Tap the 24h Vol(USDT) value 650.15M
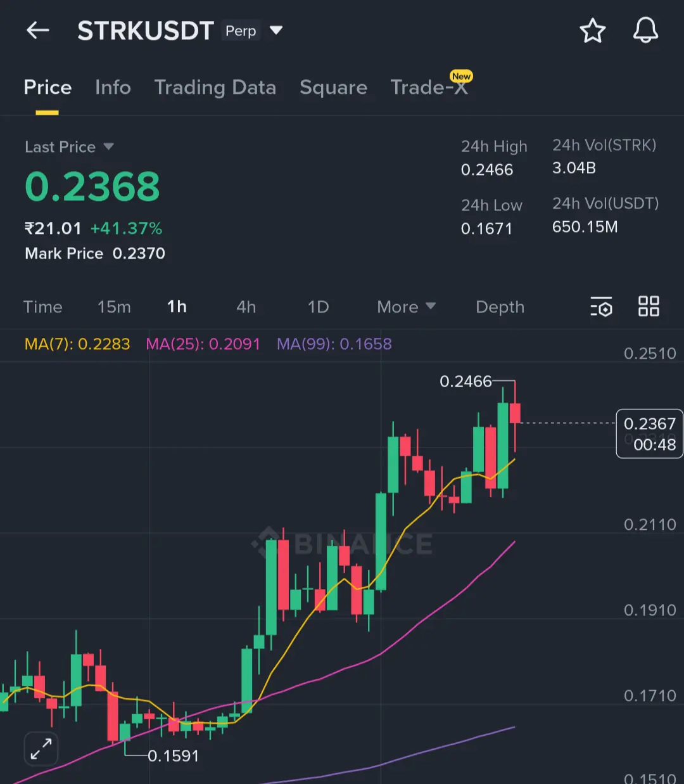This screenshot has height=784, width=684. pos(585,227)
